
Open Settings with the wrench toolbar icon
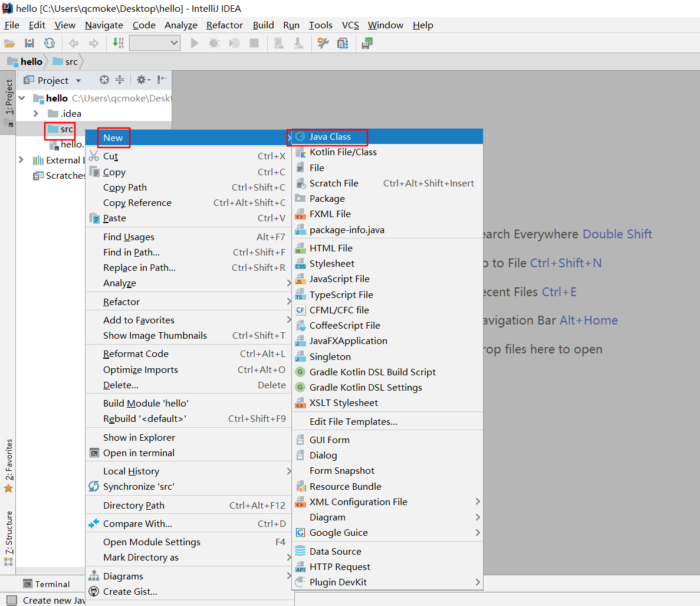[323, 43]
